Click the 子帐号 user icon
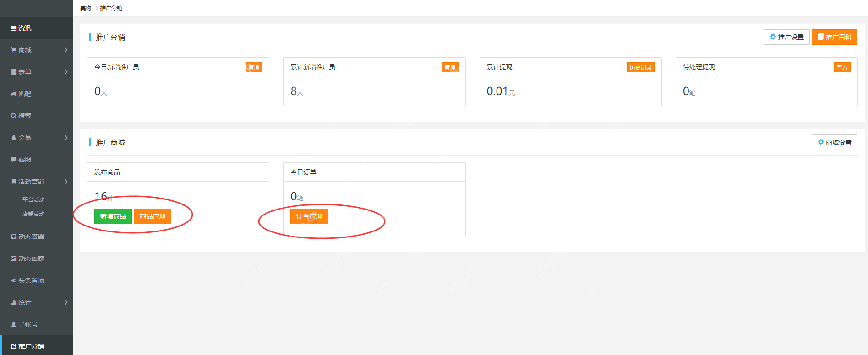Viewport: 868px width, 355px height. tap(14, 324)
